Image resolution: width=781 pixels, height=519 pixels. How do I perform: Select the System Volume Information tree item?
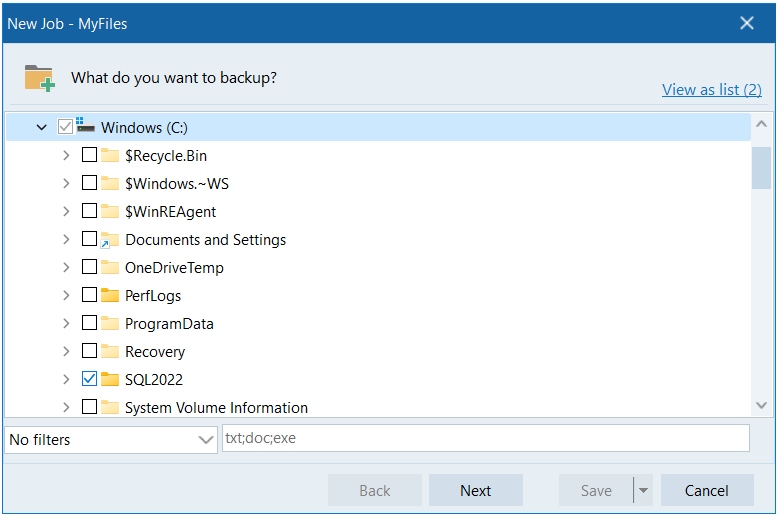215,407
